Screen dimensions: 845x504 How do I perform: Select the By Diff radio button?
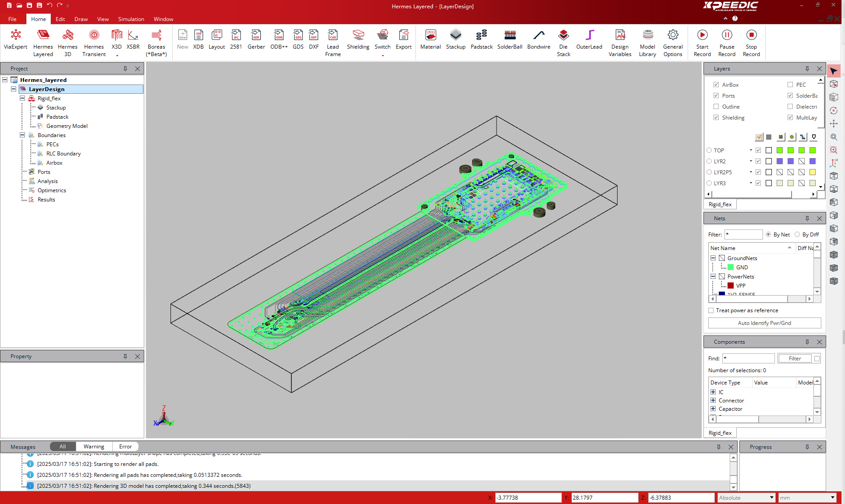click(x=797, y=234)
